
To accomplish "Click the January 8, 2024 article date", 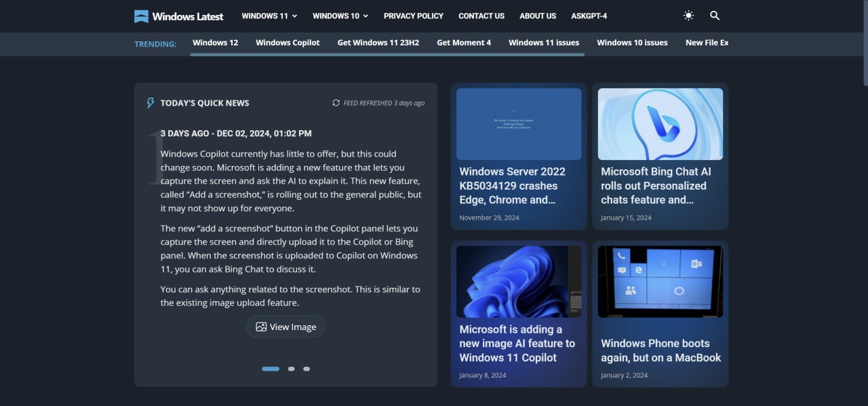I will click(x=483, y=375).
